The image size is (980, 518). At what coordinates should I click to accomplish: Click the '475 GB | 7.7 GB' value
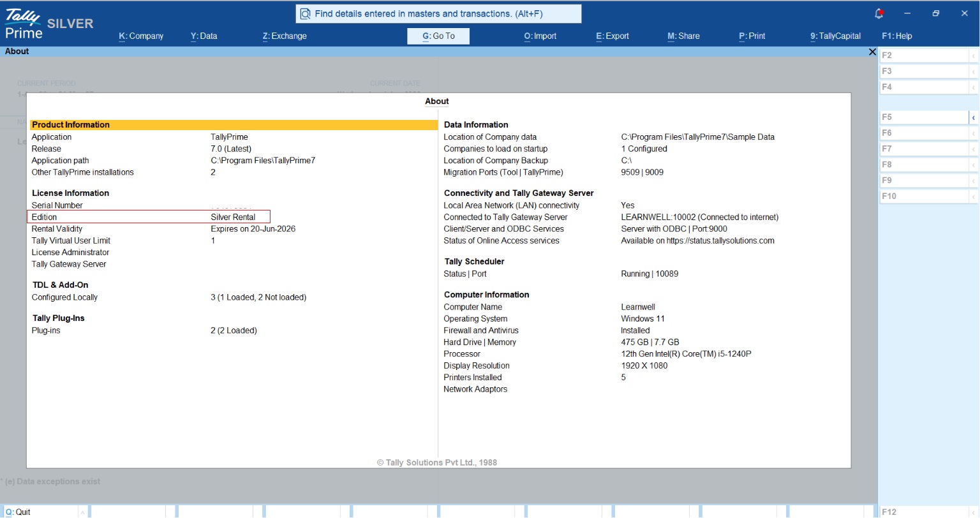(x=650, y=343)
